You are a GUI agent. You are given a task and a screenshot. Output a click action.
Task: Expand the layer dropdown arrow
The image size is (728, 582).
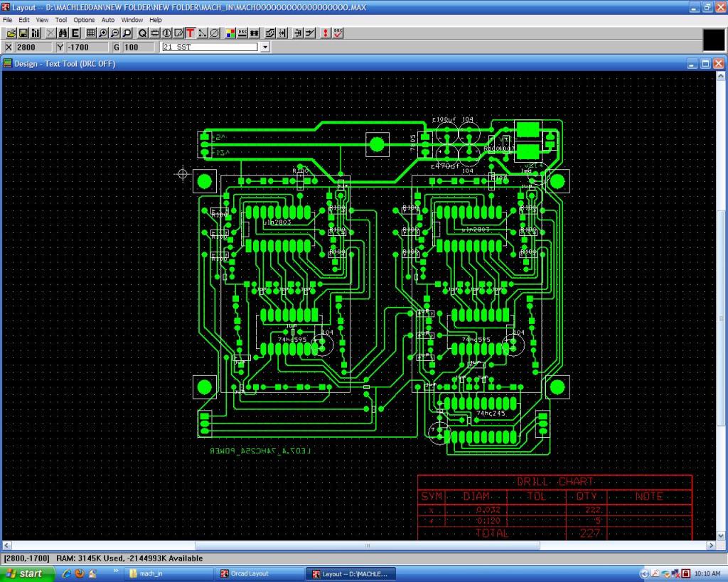click(264, 47)
